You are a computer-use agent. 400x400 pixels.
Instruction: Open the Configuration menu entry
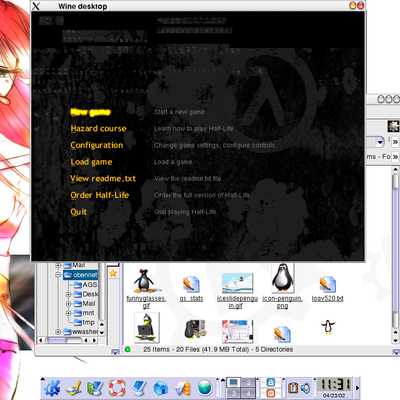pos(97,145)
